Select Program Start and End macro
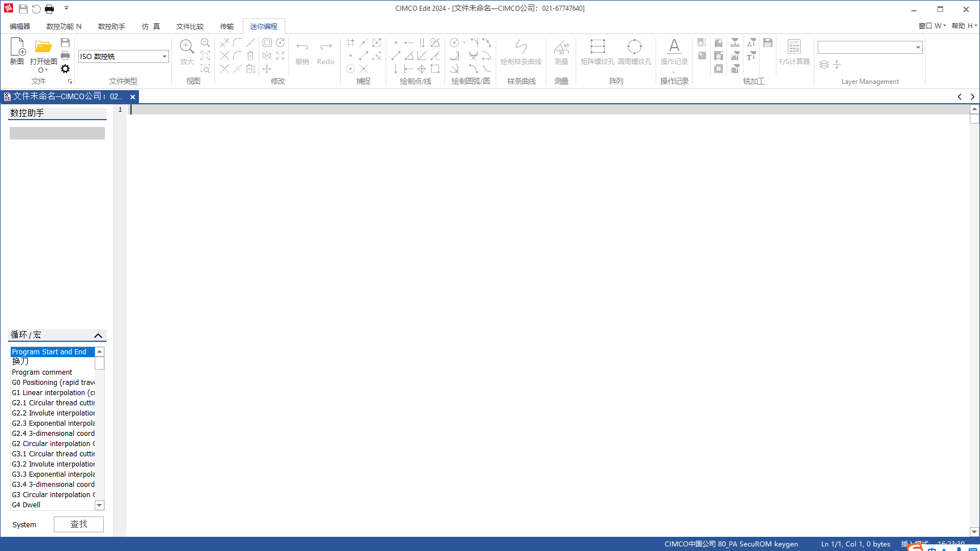The width and height of the screenshot is (980, 551). pos(52,351)
